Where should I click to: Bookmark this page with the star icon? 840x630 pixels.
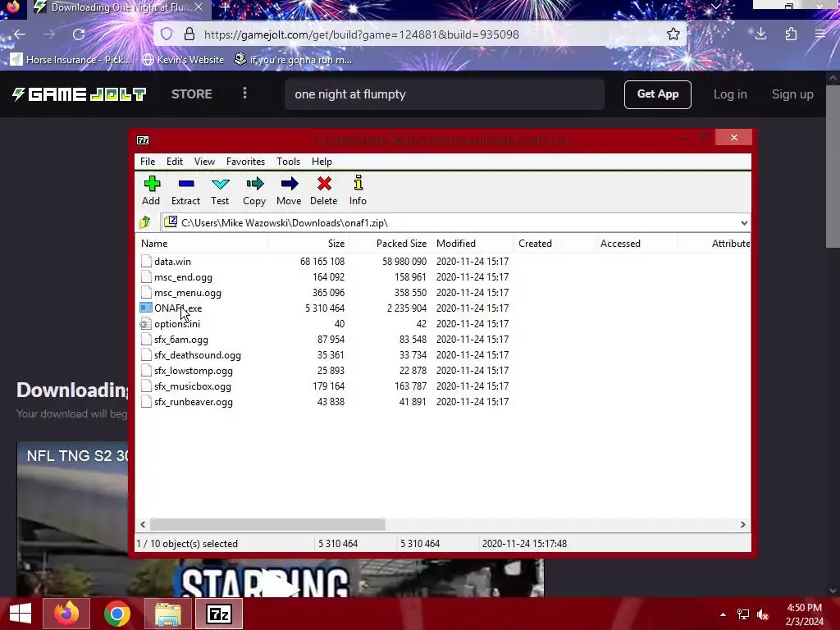click(673, 34)
